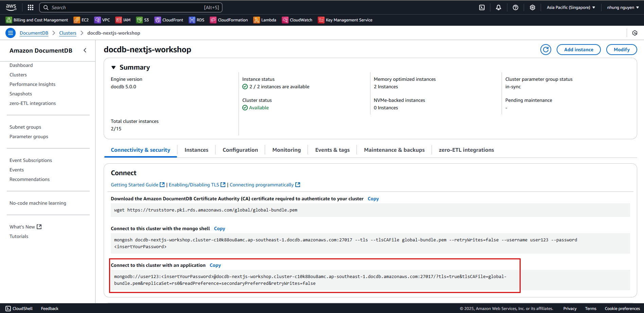Viewport: 644px width, 313px height.
Task: Copy the application connection string
Action: coord(215,265)
